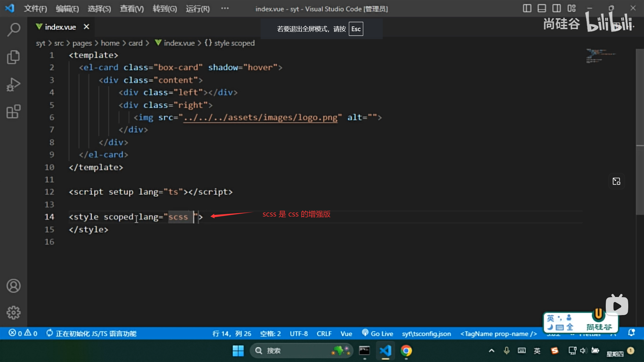Open the Explorer files icon
The image size is (644, 362).
[x=13, y=57]
